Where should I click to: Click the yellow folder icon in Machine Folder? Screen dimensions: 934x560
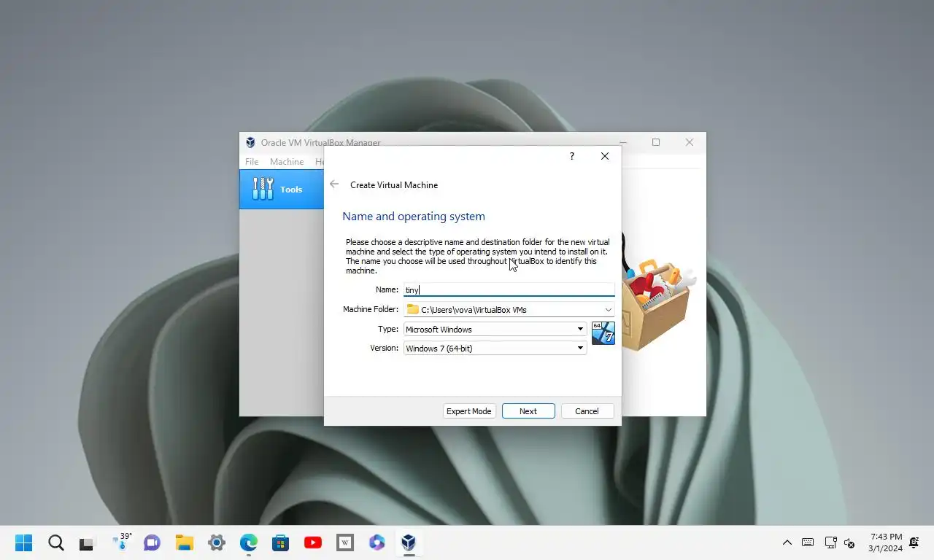413,309
